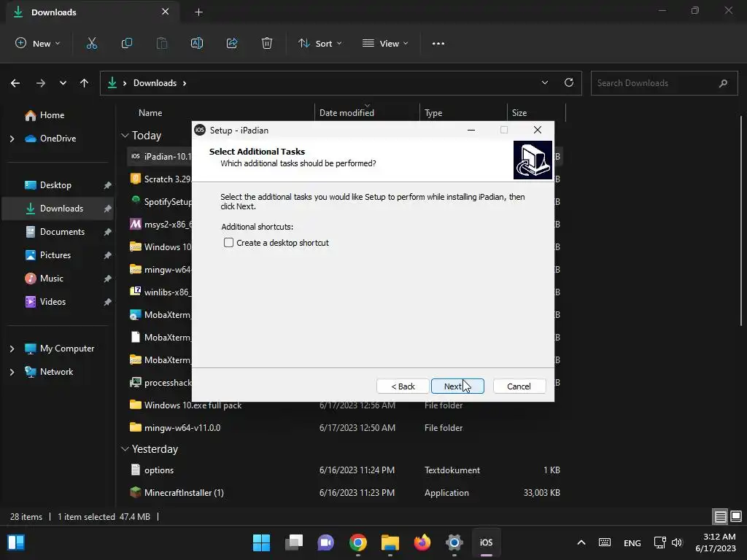This screenshot has width=747, height=560.
Task: Click the Rename icon in the toolbar
Action: pos(197,43)
